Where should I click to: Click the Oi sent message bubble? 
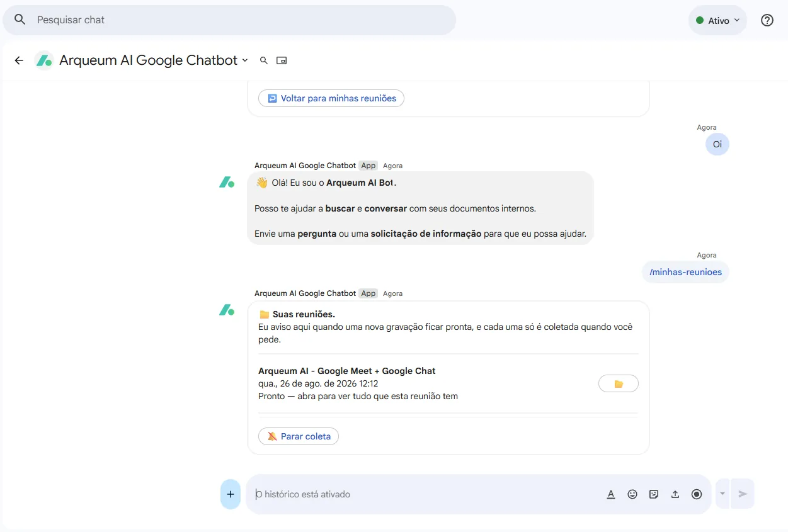click(x=717, y=144)
